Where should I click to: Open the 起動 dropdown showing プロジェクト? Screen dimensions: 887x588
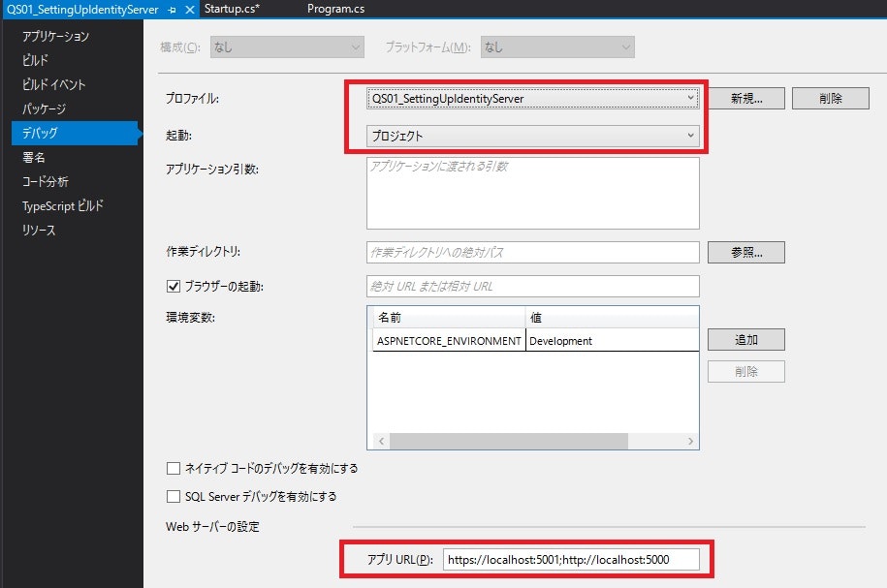[692, 134]
